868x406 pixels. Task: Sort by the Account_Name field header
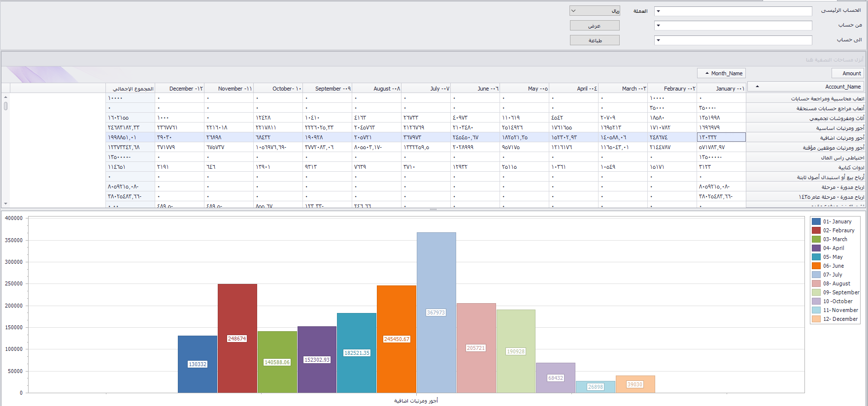pos(805,87)
